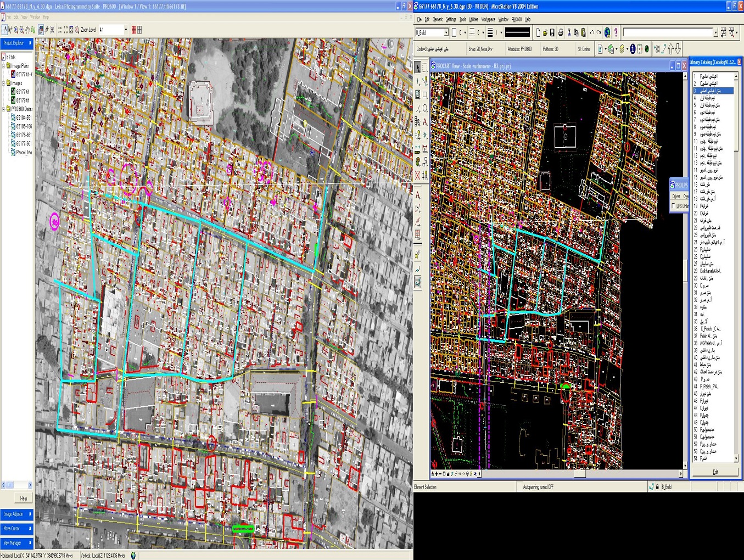Collapse the Images folder tree node
The width and height of the screenshot is (744, 560).
pos(4,83)
